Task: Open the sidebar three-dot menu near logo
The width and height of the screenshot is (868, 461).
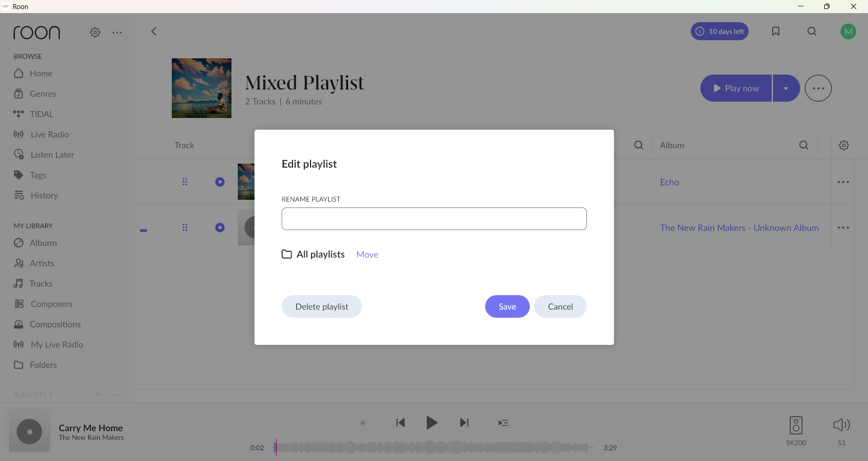Action: [117, 33]
